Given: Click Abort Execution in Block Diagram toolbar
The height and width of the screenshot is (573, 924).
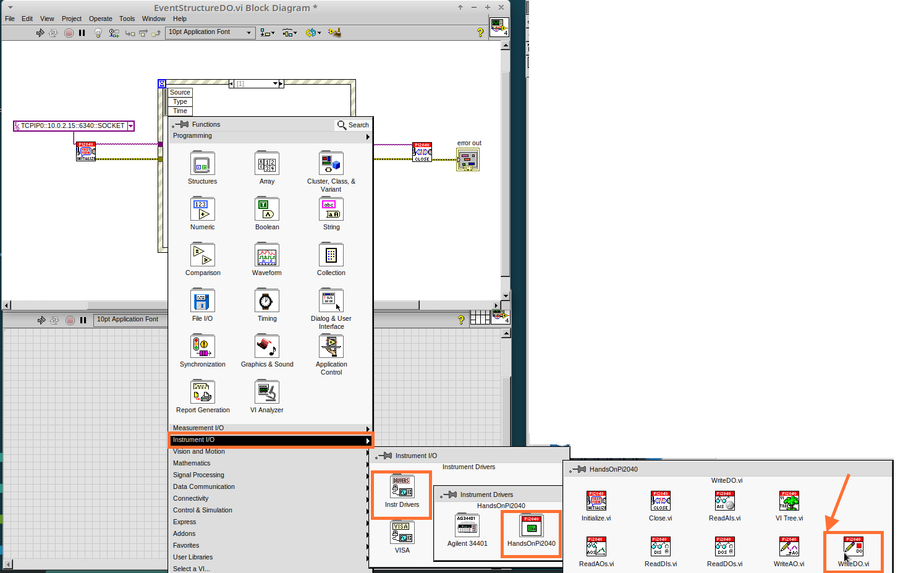Looking at the screenshot, I should click(69, 33).
